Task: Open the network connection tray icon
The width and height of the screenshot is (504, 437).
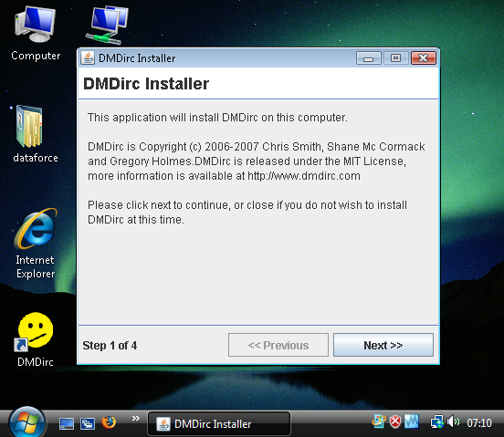Action: coord(436,421)
